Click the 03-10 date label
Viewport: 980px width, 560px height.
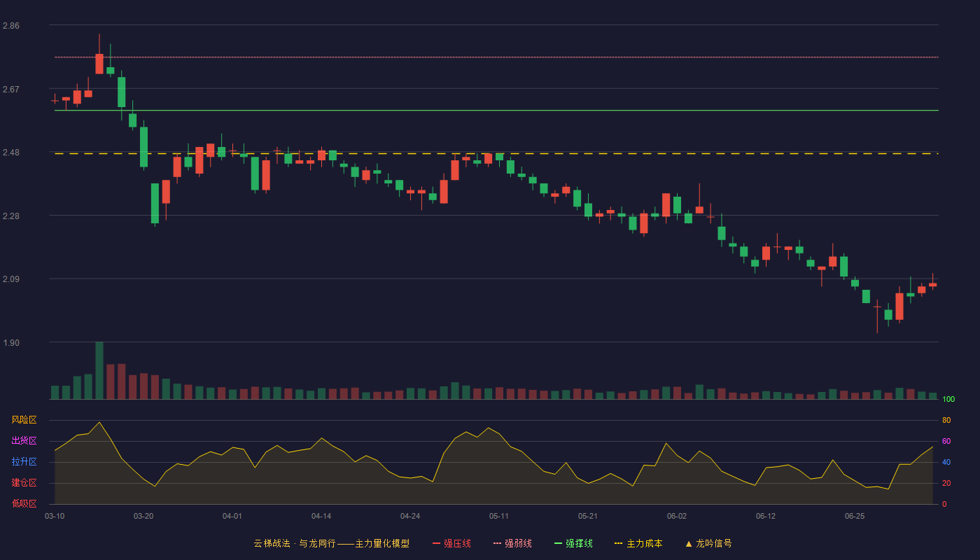[55, 516]
